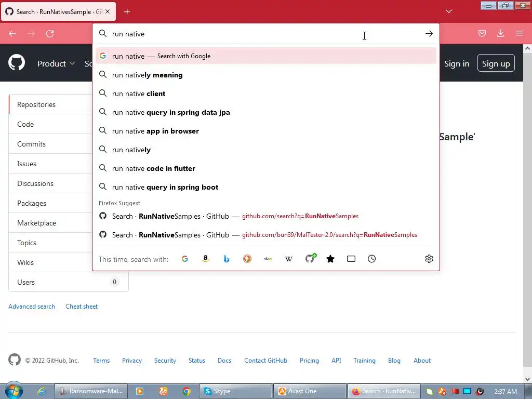
Task: Open the Contact GitHub footer link
Action: [x=265, y=361]
